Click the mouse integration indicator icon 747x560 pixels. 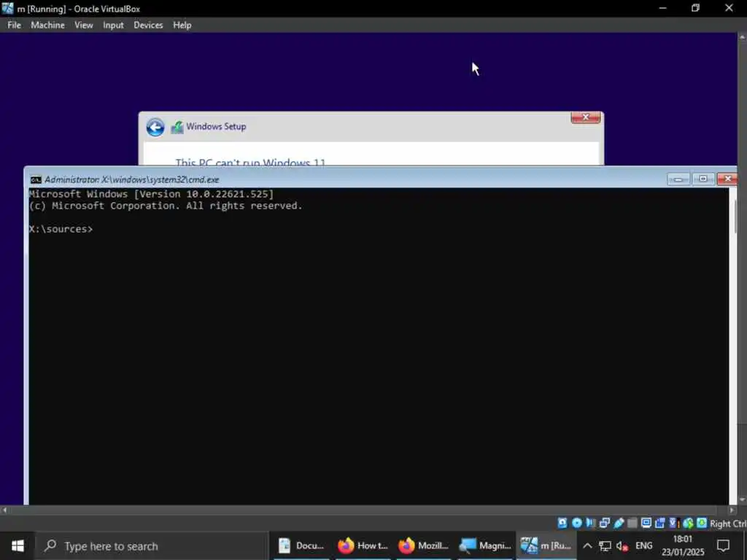tap(688, 523)
